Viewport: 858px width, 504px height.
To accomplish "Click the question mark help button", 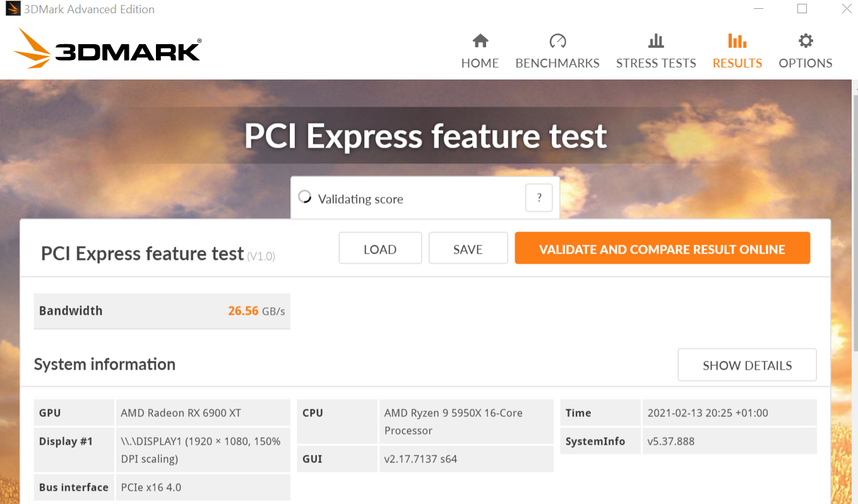I will pos(539,198).
